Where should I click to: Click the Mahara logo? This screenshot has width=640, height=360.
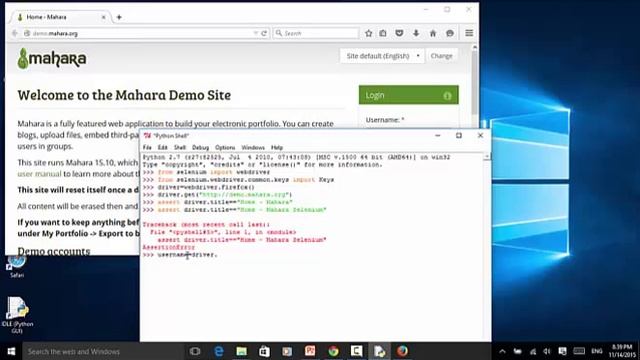(x=52, y=58)
